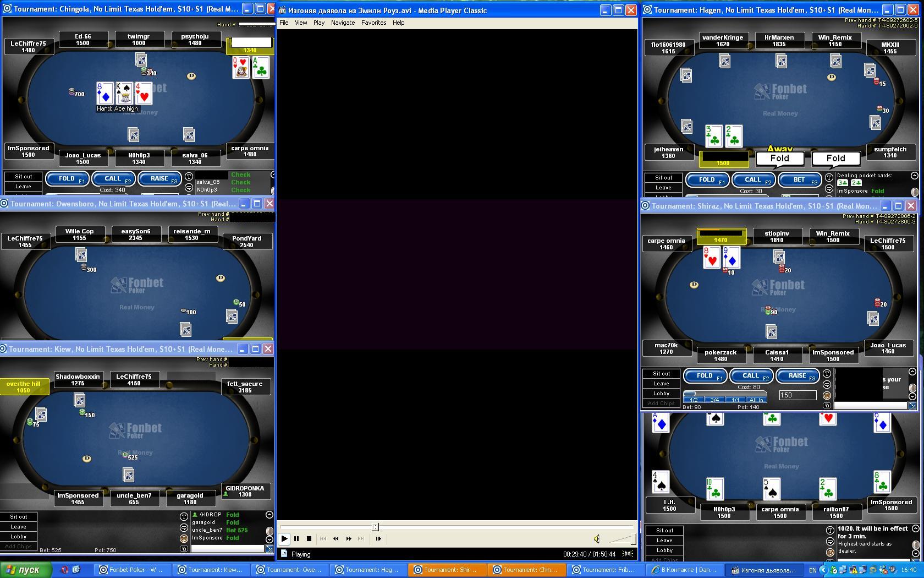Click All In bet shortcut in Shiraz table
924x578 pixels.
click(756, 400)
